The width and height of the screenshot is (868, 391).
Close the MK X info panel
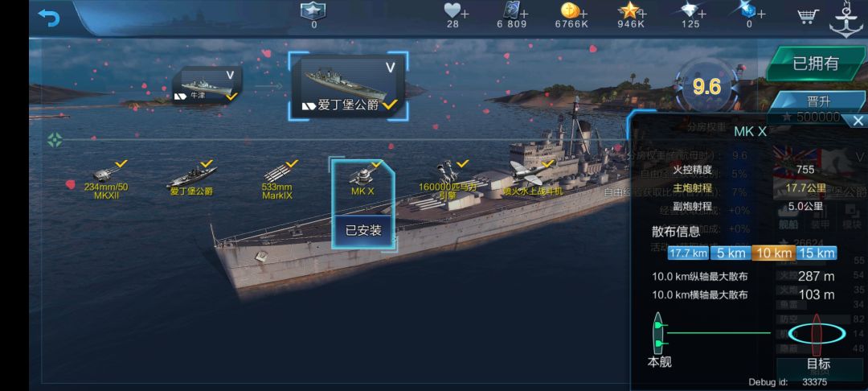click(x=858, y=121)
